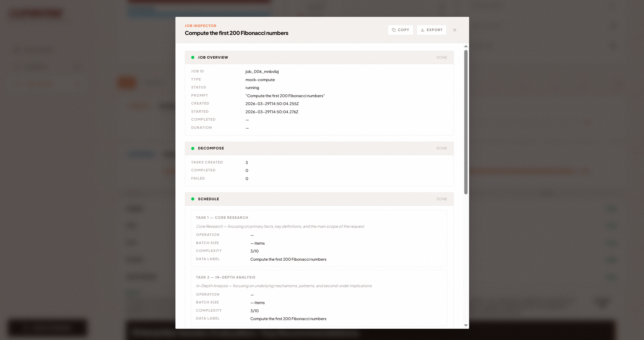The height and width of the screenshot is (340, 644).
Task: Close the Job Inspector dialog with the X
Action: (455, 30)
